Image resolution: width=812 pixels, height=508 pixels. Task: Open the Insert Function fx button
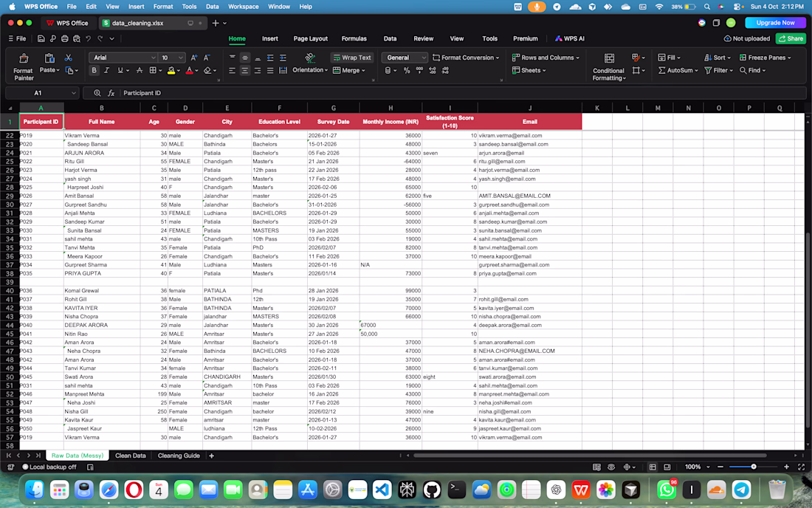click(x=111, y=93)
